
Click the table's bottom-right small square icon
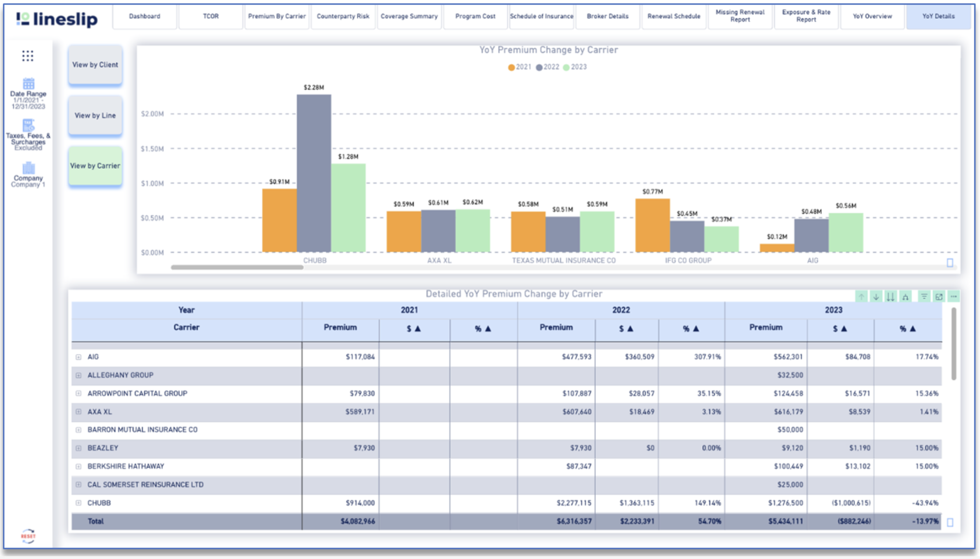(950, 522)
